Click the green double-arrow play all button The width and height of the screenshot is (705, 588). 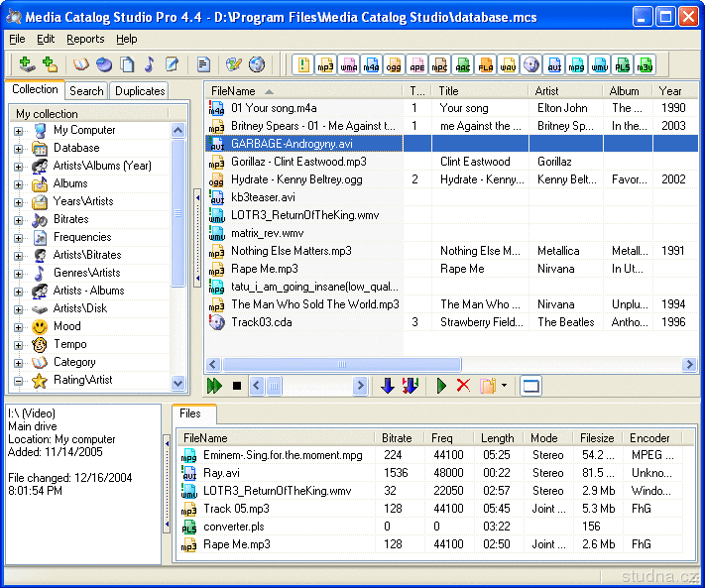(x=215, y=386)
